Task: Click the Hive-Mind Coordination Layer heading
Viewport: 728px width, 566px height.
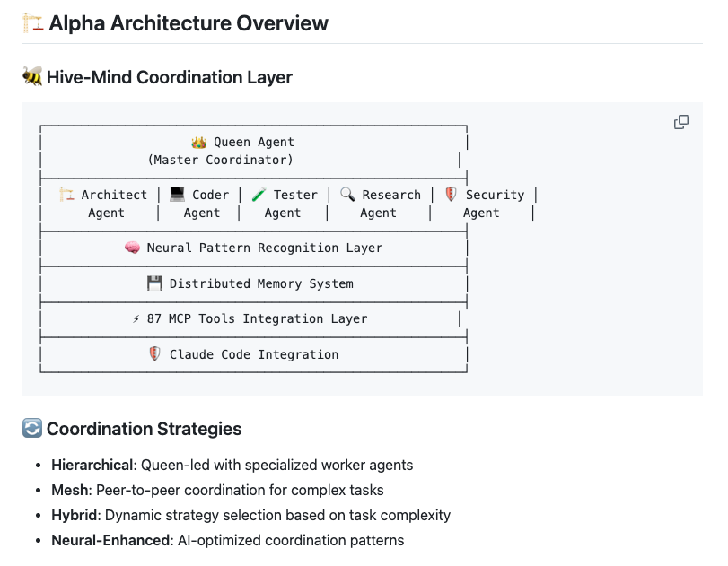Action: pos(170,77)
